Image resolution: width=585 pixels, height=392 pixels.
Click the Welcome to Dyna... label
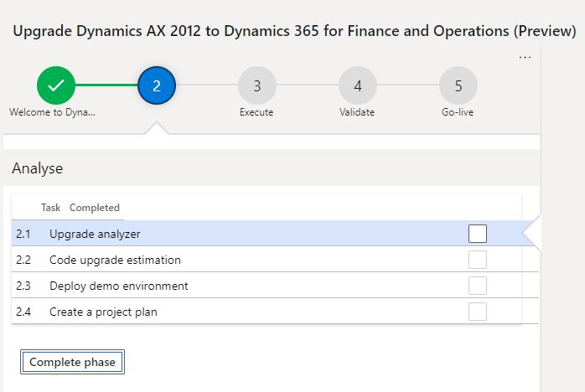coord(52,112)
